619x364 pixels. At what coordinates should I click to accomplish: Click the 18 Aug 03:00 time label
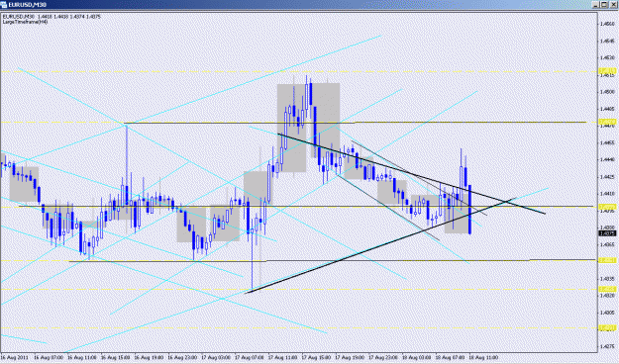pos(417,357)
